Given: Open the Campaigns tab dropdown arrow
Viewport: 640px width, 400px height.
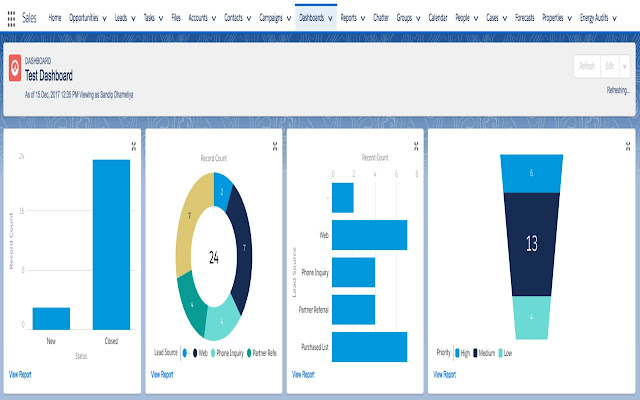Looking at the screenshot, I should tap(289, 18).
